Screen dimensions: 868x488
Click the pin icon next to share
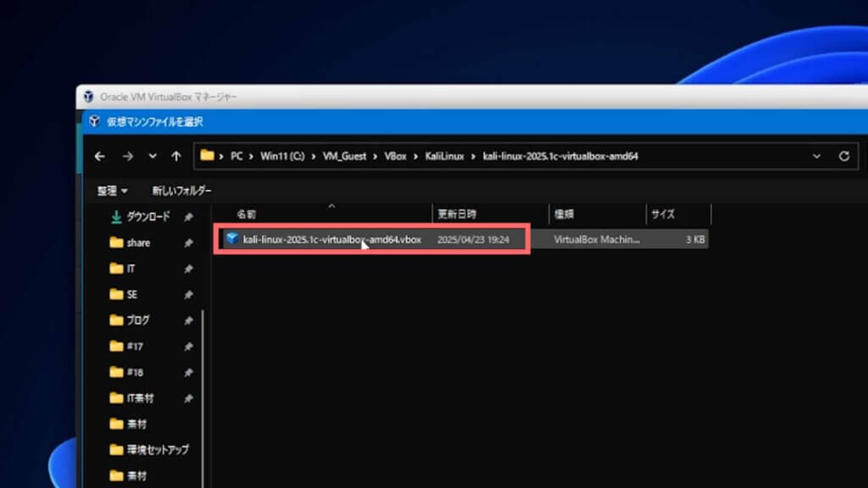point(188,243)
